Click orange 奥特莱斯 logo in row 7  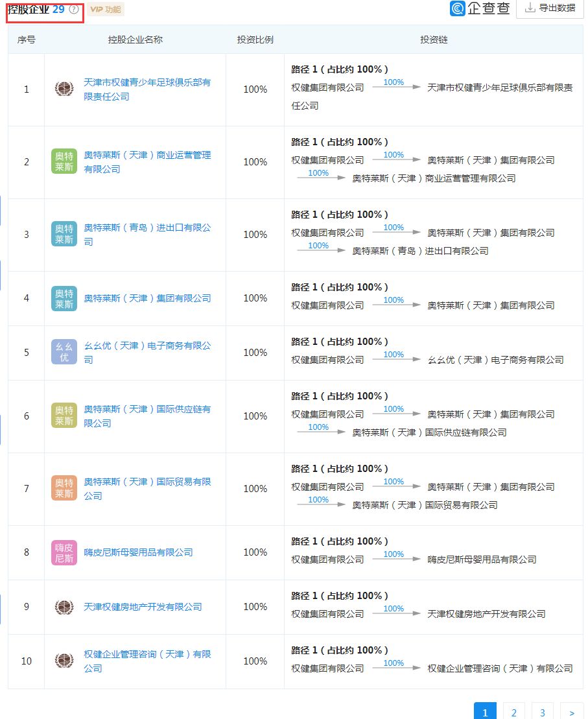[x=64, y=488]
